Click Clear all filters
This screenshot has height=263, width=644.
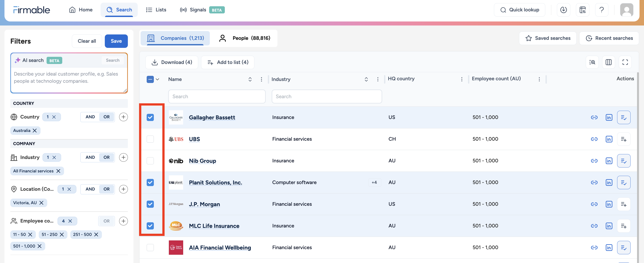click(x=87, y=41)
